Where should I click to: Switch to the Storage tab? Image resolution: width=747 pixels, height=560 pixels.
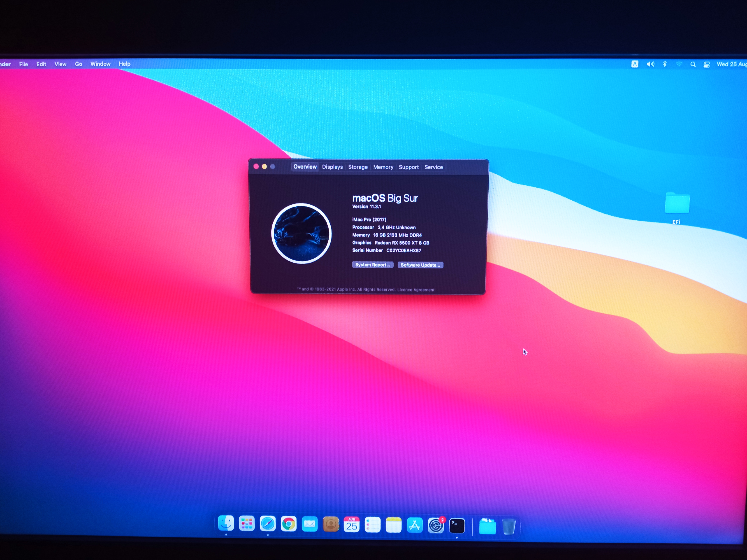click(358, 167)
